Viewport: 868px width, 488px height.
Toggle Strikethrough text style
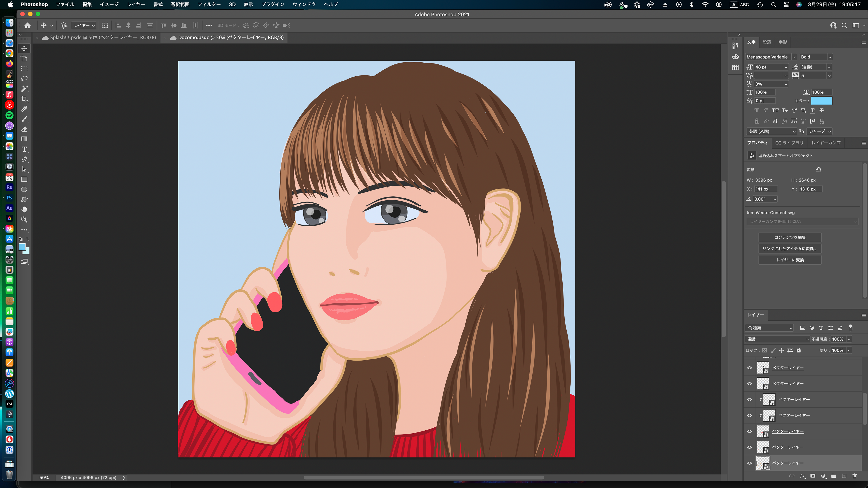tap(821, 110)
